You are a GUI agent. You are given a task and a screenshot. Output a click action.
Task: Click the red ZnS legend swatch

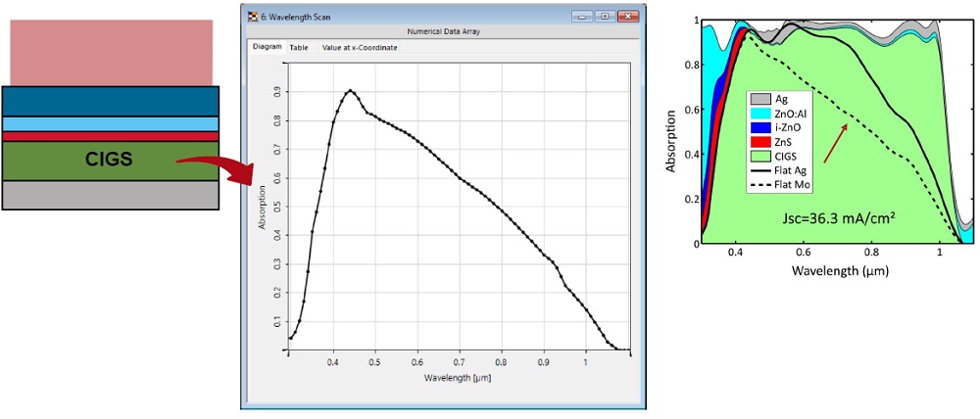(x=762, y=142)
